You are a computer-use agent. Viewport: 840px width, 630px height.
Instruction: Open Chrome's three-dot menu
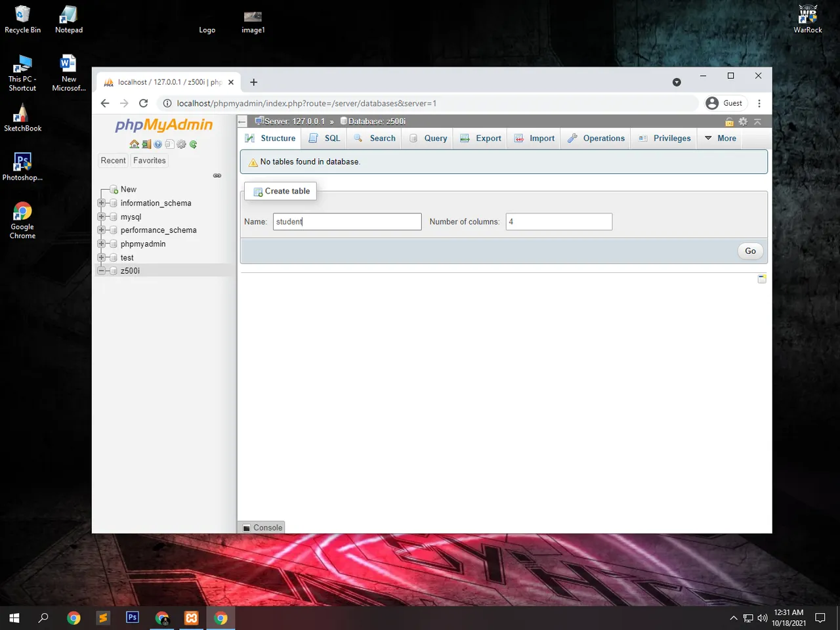[x=759, y=103]
